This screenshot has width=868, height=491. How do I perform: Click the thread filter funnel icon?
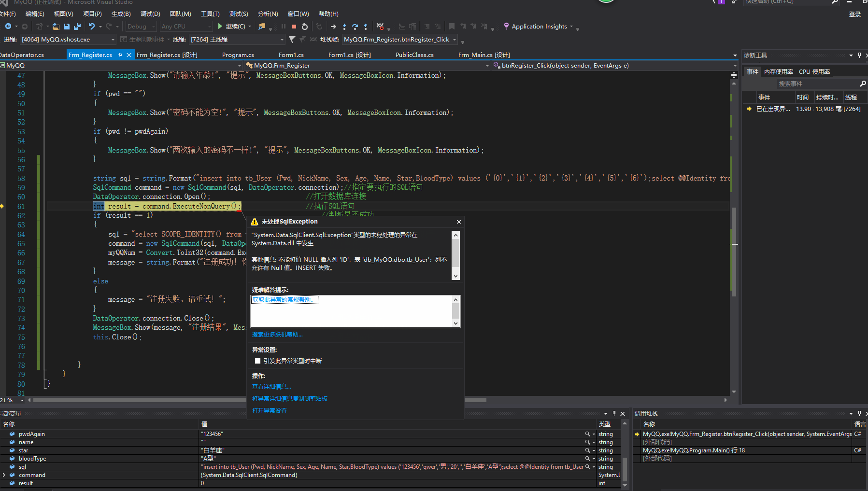tap(292, 40)
